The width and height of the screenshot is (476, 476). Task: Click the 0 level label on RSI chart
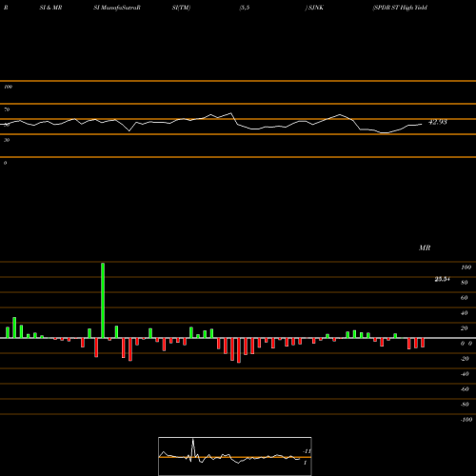click(x=5, y=163)
